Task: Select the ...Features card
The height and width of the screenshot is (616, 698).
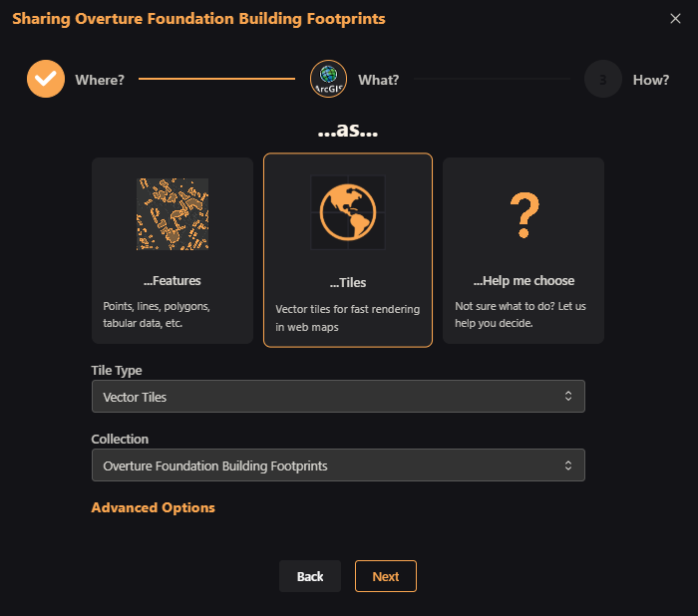Action: 173,250
